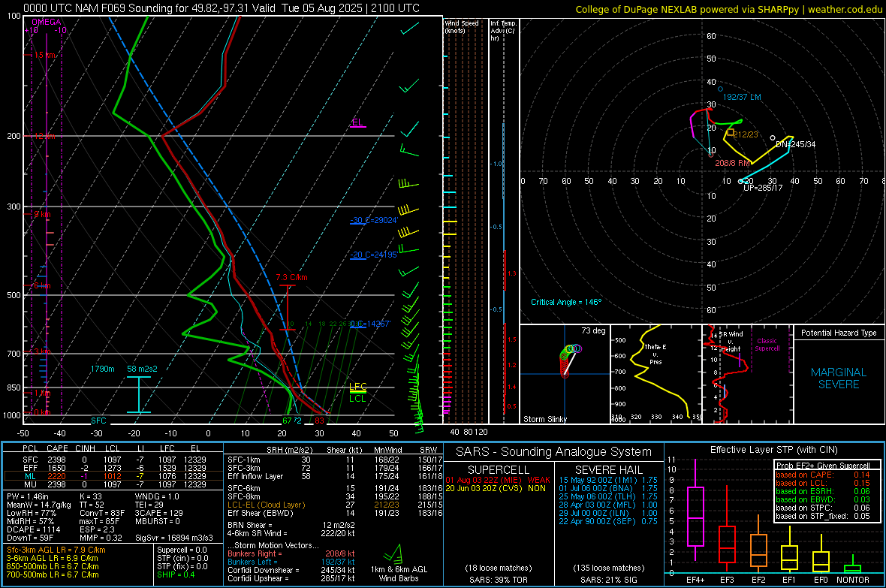
Task: Click the SR Wind v. Height plot label
Action: (731, 342)
